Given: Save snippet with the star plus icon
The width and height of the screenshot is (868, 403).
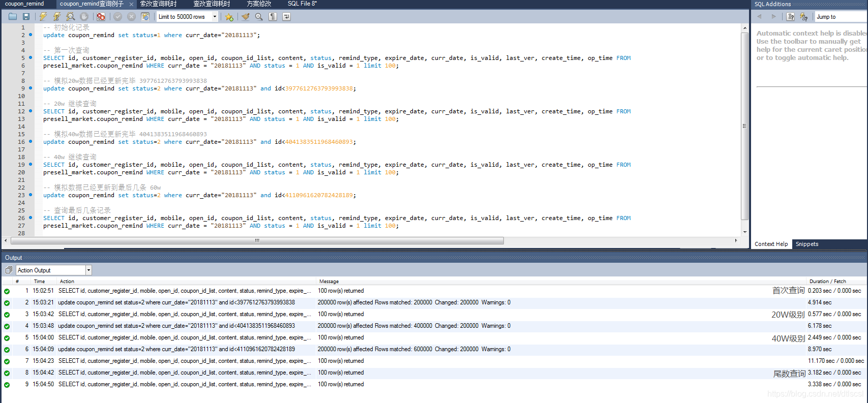Looking at the screenshot, I should pyautogui.click(x=229, y=17).
